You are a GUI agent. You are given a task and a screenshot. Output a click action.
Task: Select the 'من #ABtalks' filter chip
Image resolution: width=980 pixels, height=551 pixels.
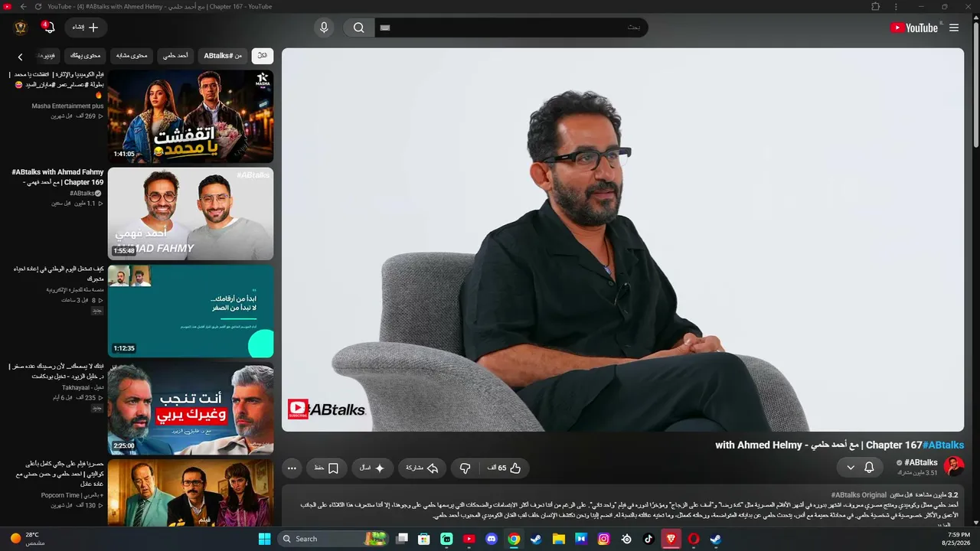click(x=223, y=56)
